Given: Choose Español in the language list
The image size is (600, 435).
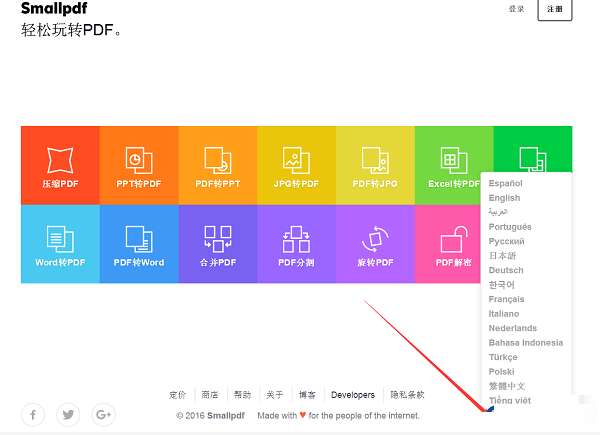Looking at the screenshot, I should pyautogui.click(x=505, y=183).
